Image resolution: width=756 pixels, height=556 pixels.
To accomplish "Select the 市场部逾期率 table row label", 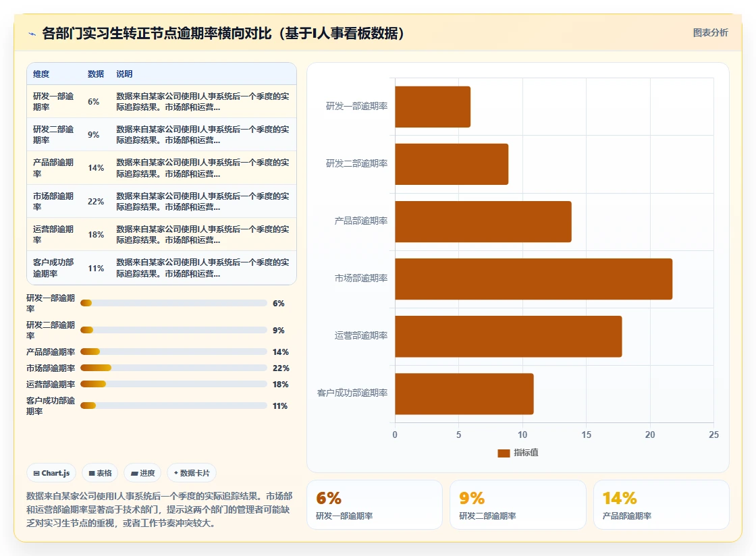I will pyautogui.click(x=53, y=201).
